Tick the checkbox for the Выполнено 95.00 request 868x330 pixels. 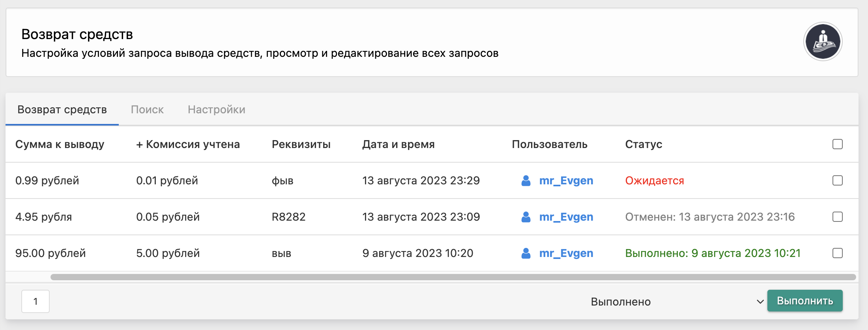tap(837, 253)
